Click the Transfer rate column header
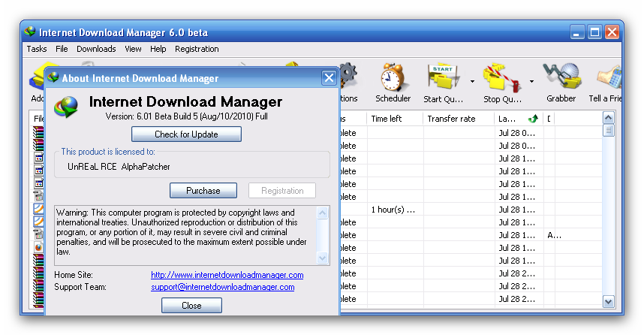Screen dimensions: 644x335 click(x=451, y=119)
